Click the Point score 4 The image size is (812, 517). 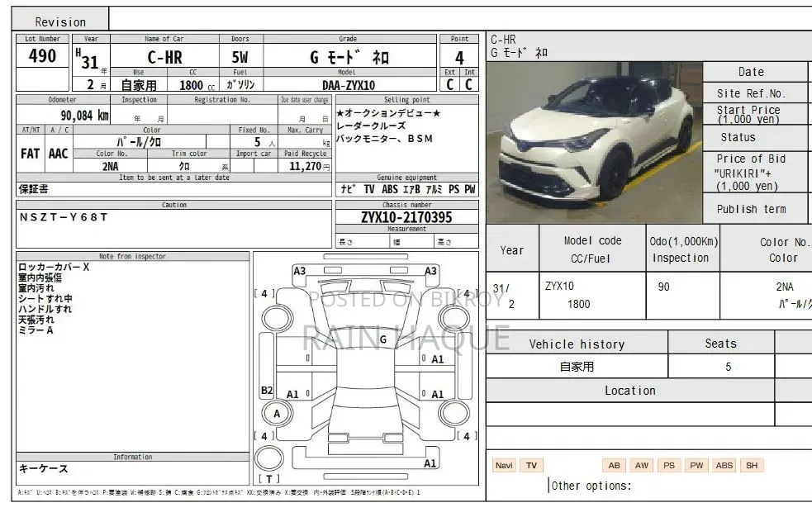click(x=459, y=57)
